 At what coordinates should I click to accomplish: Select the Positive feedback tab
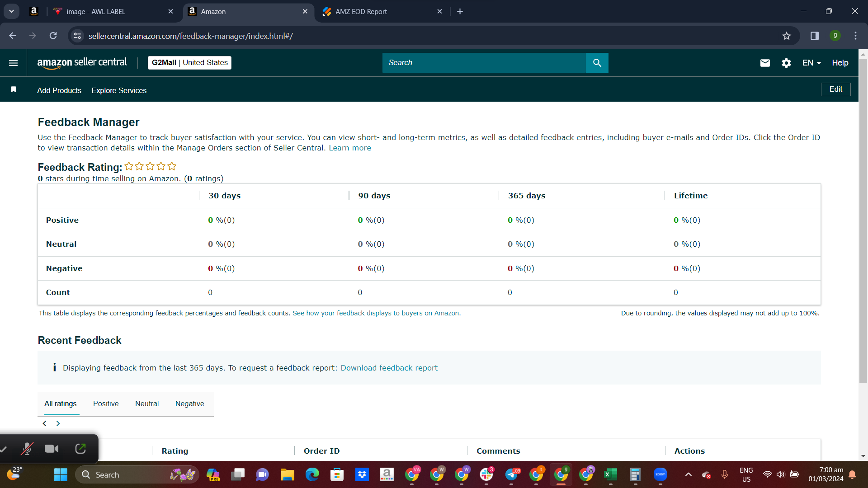point(106,404)
